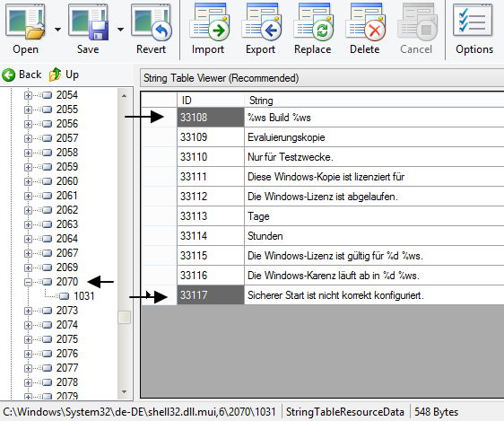
Task: Click the Replace resource icon
Action: (313, 22)
